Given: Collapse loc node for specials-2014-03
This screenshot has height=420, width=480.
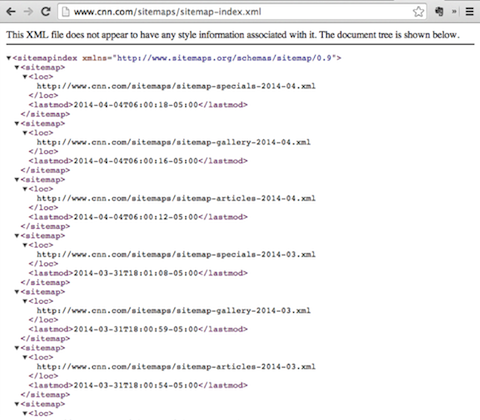Looking at the screenshot, I should (25, 245).
